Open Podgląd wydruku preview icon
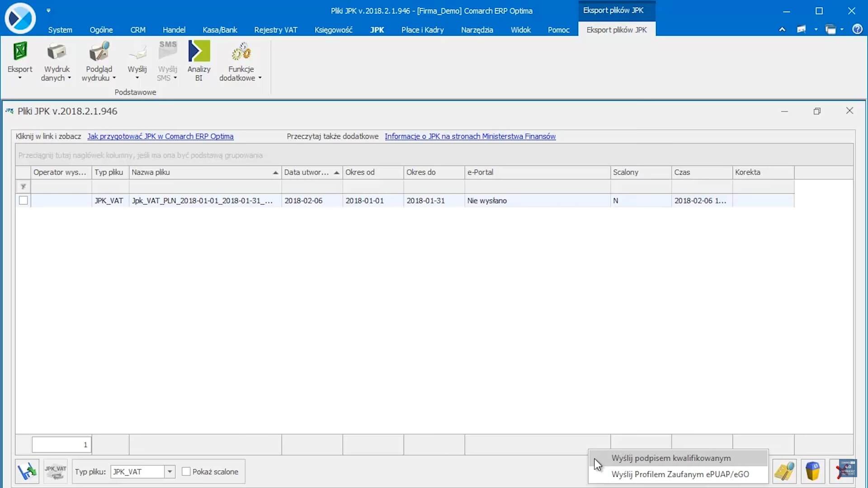The width and height of the screenshot is (868, 488). point(99,52)
